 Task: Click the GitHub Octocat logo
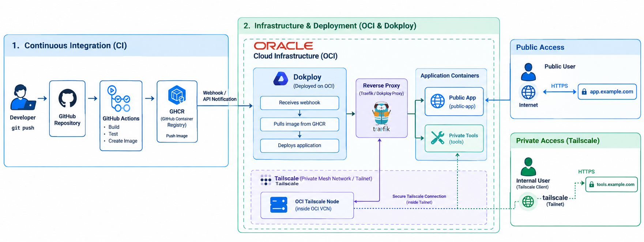click(x=68, y=98)
